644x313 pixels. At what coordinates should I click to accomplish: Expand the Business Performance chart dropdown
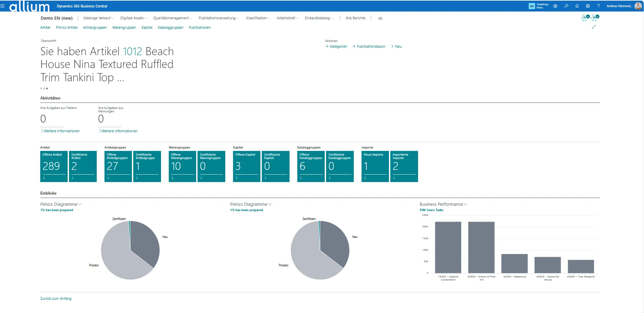pos(443,204)
